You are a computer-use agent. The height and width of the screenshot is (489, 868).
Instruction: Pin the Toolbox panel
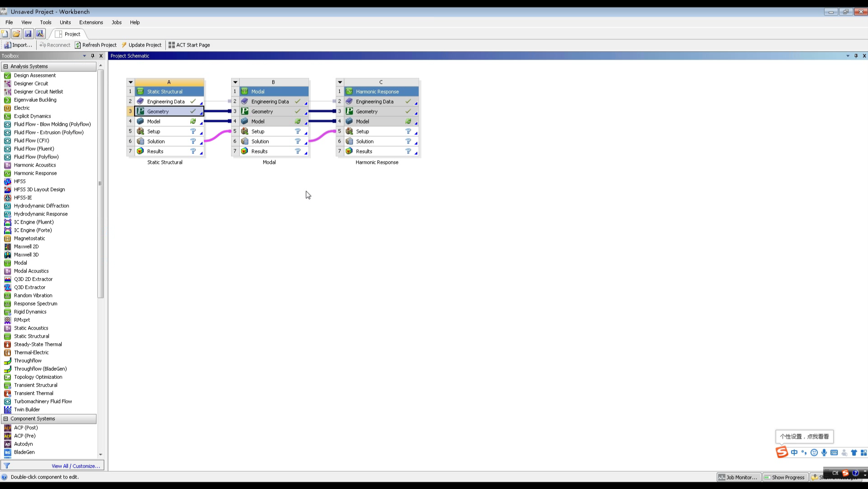(92, 56)
